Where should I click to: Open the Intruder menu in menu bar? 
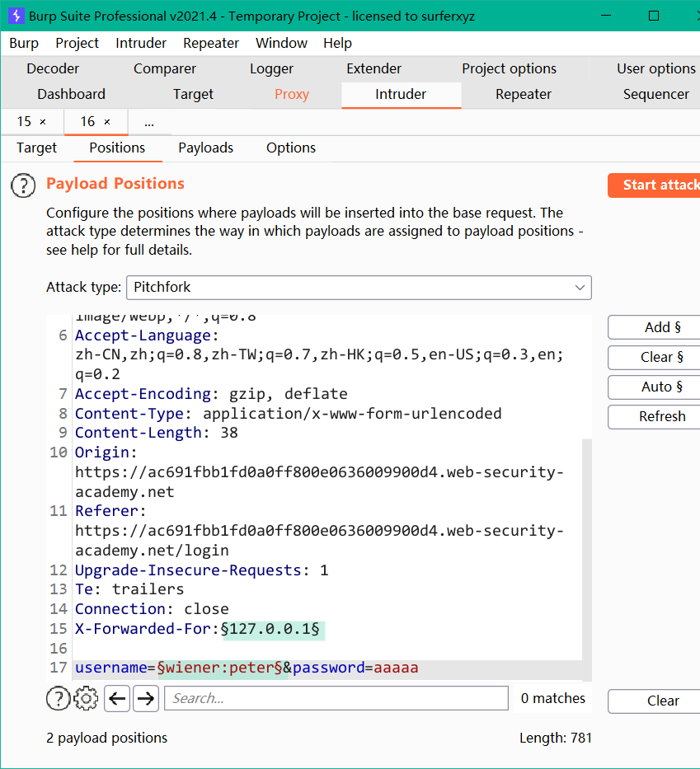pos(141,43)
